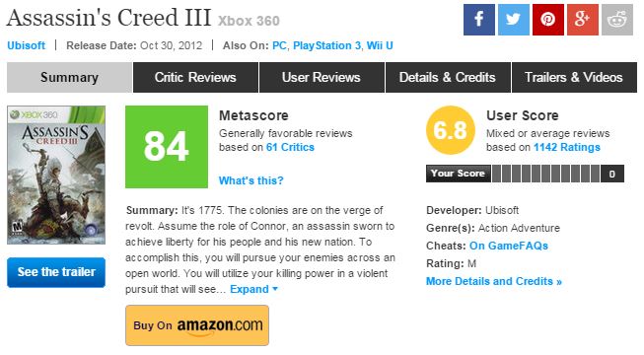Viewport: 644px width, 355px height.
Task: View the 1142 Ratings link
Action: pos(567,147)
